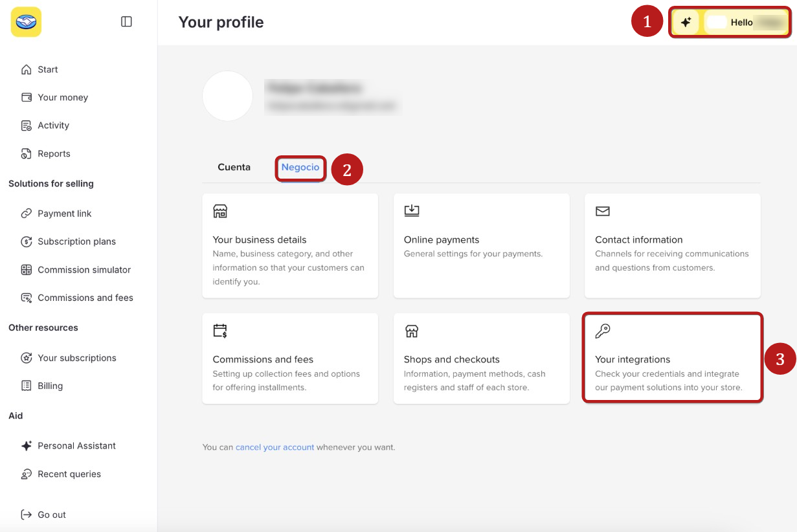Click the profile avatar picture
This screenshot has height=532, width=797.
tap(227, 96)
